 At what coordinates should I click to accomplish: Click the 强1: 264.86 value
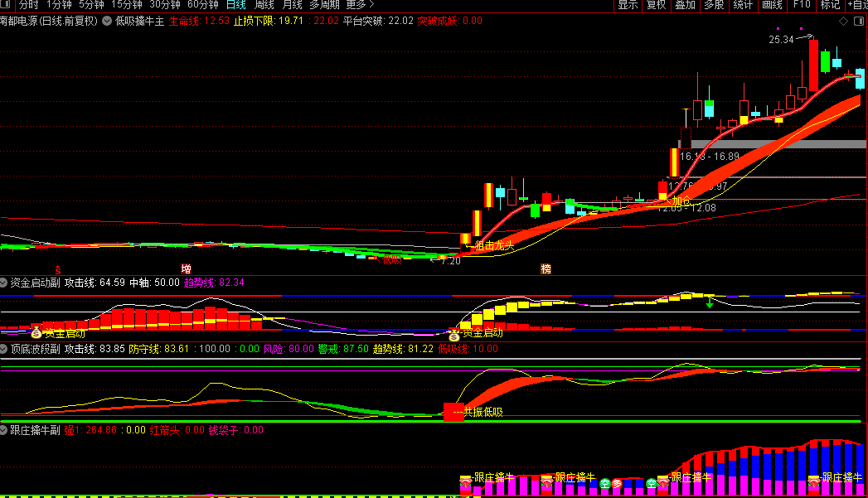coord(91,430)
